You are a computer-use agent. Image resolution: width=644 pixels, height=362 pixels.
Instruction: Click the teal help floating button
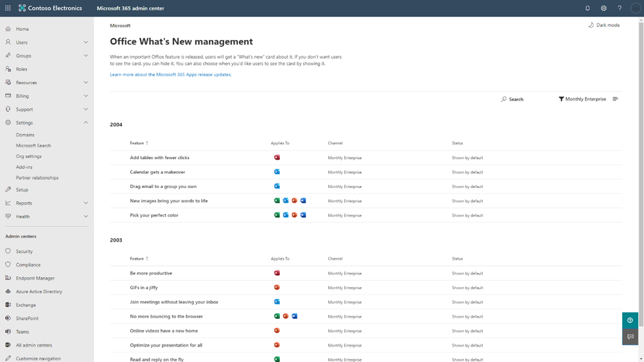(630, 321)
